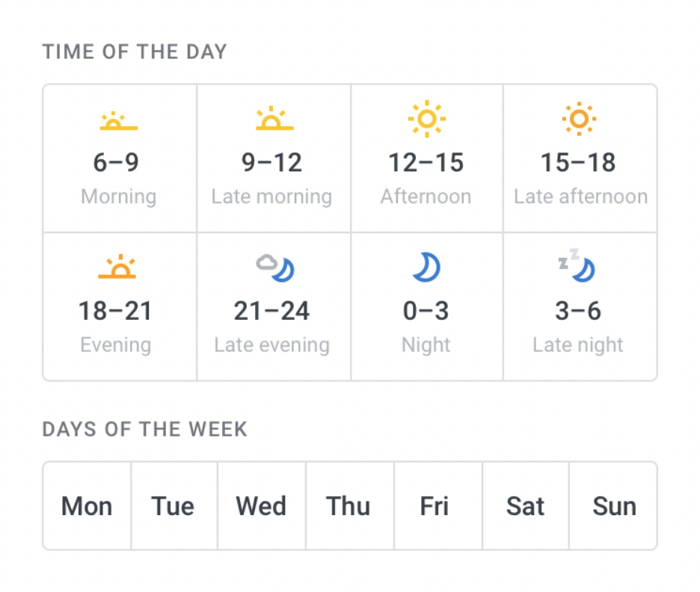Click the cloud and moon icon

coord(275,267)
